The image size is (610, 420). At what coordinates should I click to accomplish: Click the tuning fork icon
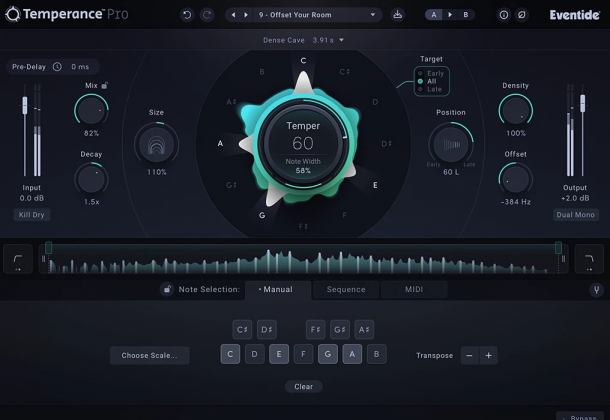point(596,290)
